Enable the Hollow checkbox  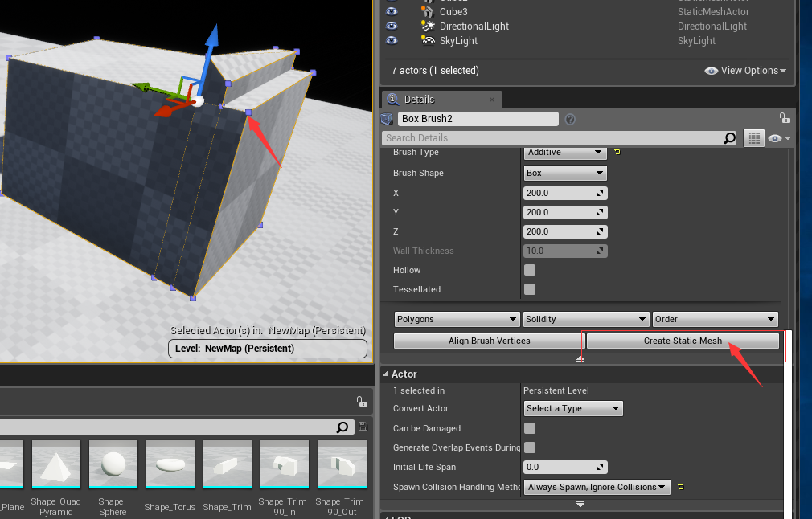pyautogui.click(x=530, y=270)
